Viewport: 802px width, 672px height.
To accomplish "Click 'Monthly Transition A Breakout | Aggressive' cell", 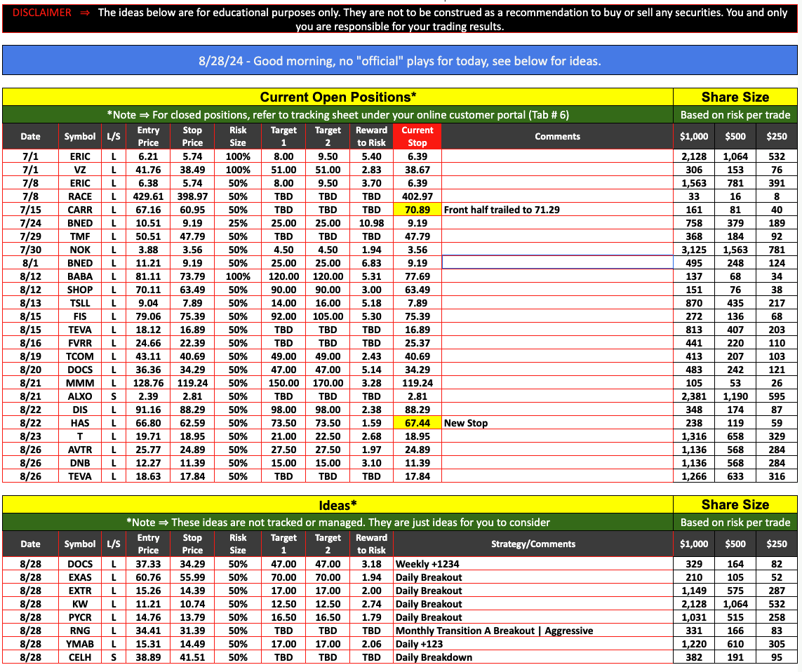I will (x=495, y=631).
